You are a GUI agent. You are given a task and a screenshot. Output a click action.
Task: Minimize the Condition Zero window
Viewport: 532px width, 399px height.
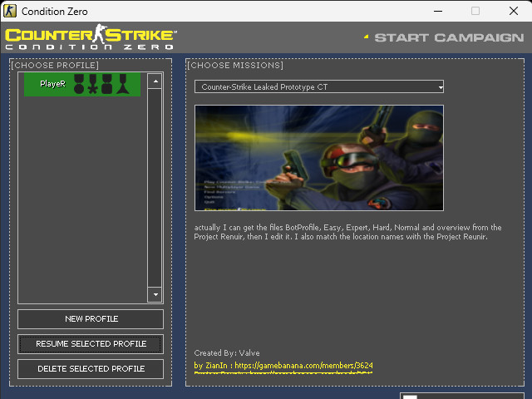pos(438,11)
